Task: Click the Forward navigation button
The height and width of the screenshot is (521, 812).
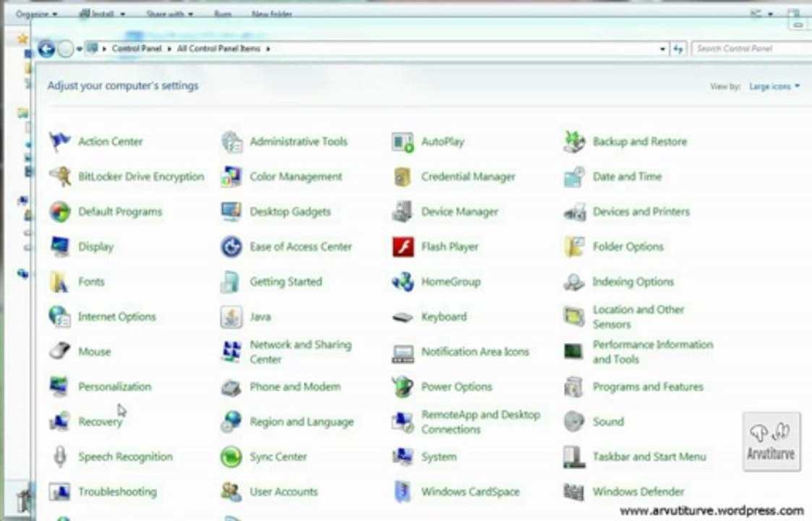Action: coord(66,49)
